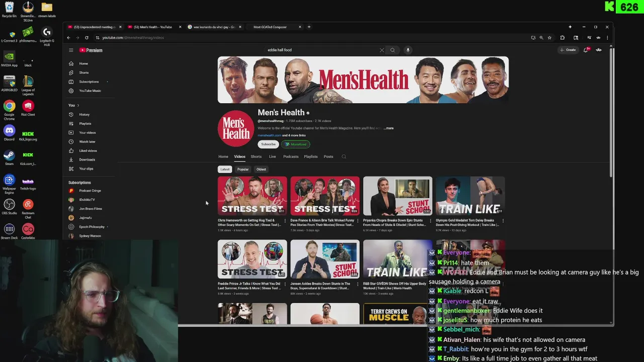This screenshot has height=362, width=644.
Task: Reload the page with the refresh icon
Action: 87,38
